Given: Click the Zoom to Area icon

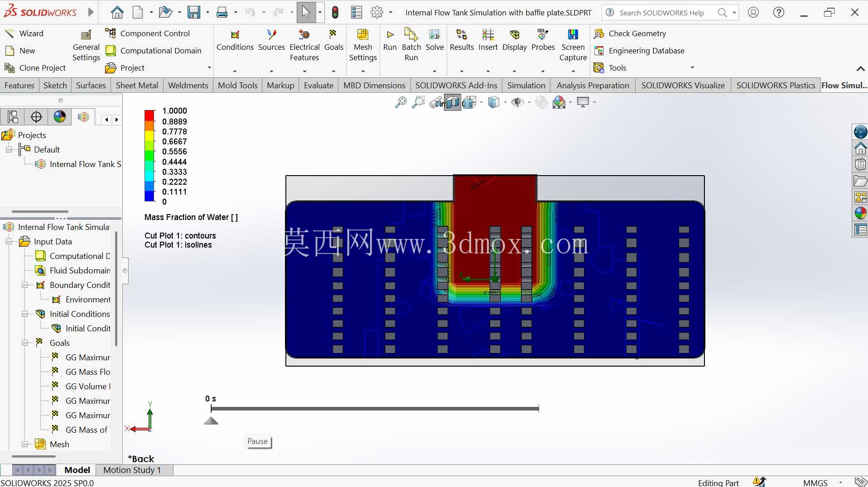Looking at the screenshot, I should pos(418,103).
